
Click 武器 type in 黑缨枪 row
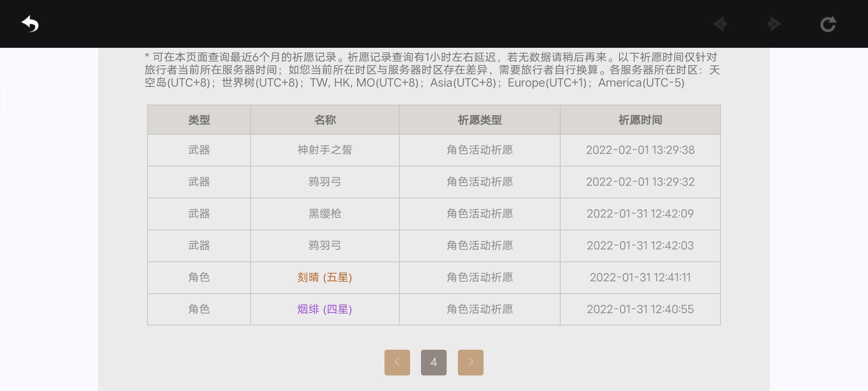tap(199, 214)
